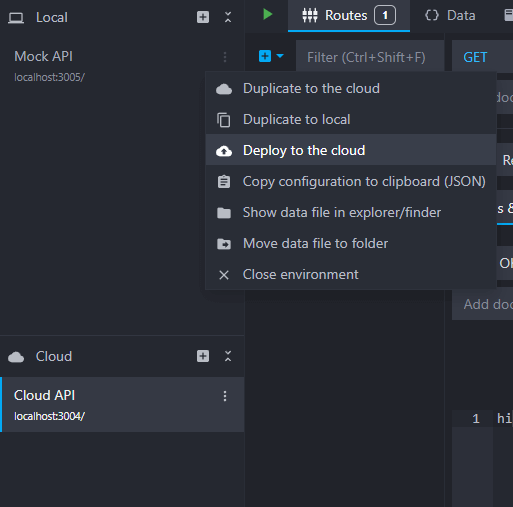Viewport: 513px width, 507px height.
Task: Select Duplicate to the cloud
Action: coord(351,89)
